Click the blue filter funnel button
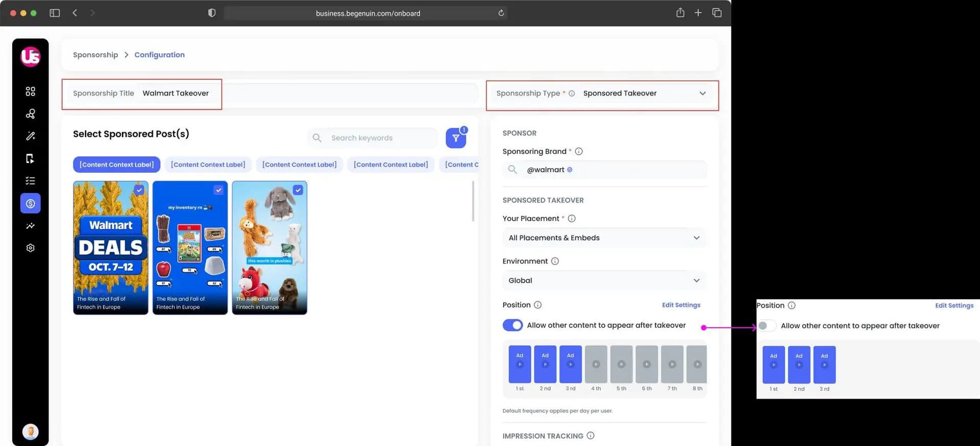 456,138
